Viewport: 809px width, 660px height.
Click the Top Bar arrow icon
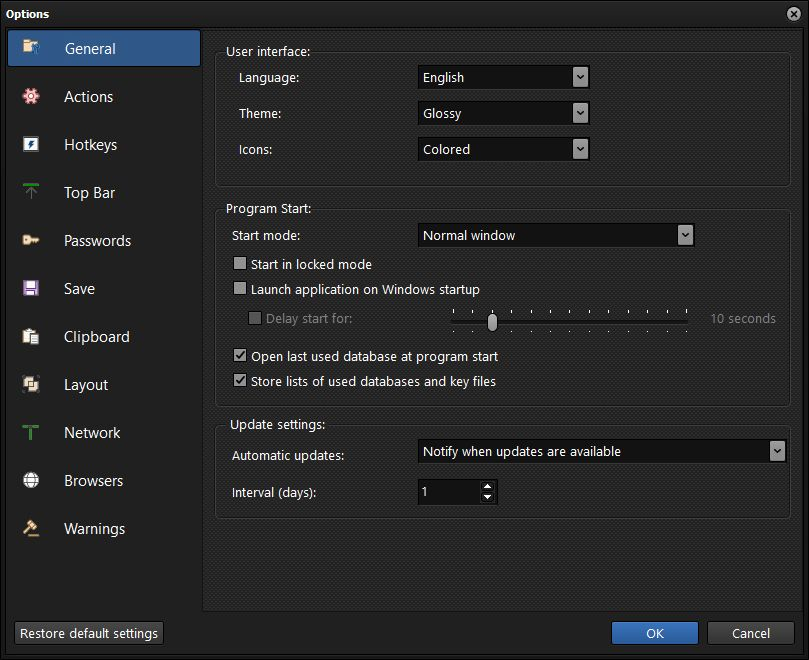pyautogui.click(x=31, y=191)
